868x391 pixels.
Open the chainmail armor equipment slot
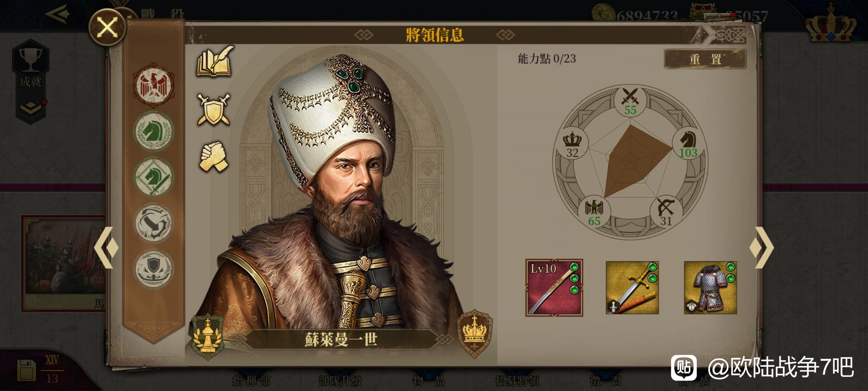tap(710, 288)
